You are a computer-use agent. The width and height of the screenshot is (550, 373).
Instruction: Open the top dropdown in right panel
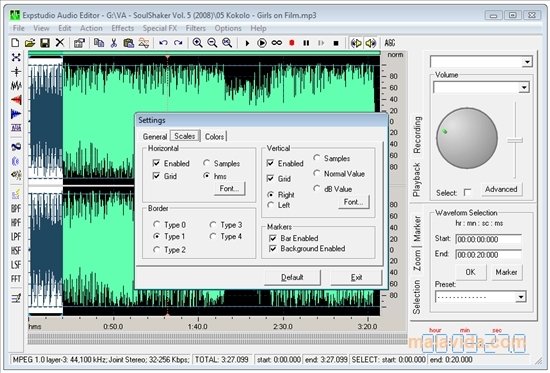pyautogui.click(x=527, y=62)
